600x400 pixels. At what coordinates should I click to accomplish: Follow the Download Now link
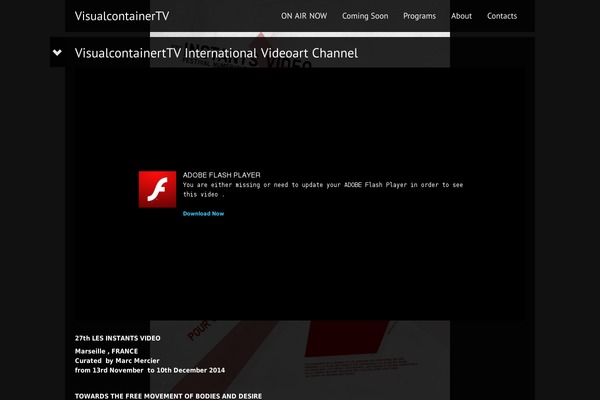203,214
